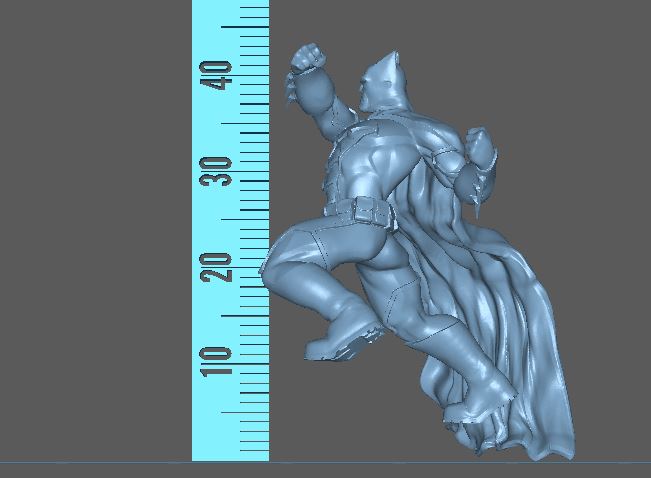The image size is (651, 478).
Task: Click the 40 mark on the ruler
Action: pyautogui.click(x=217, y=75)
